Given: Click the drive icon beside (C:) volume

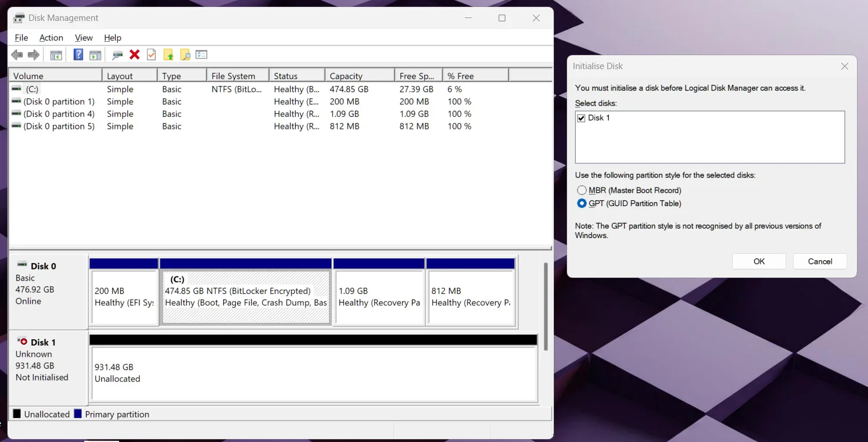Looking at the screenshot, I should click(x=16, y=89).
